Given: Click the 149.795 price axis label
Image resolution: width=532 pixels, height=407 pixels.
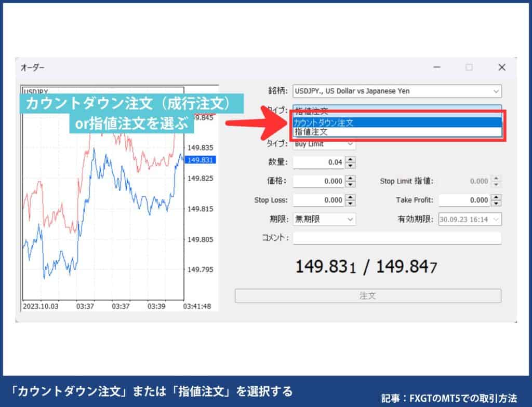Looking at the screenshot, I should (x=200, y=269).
